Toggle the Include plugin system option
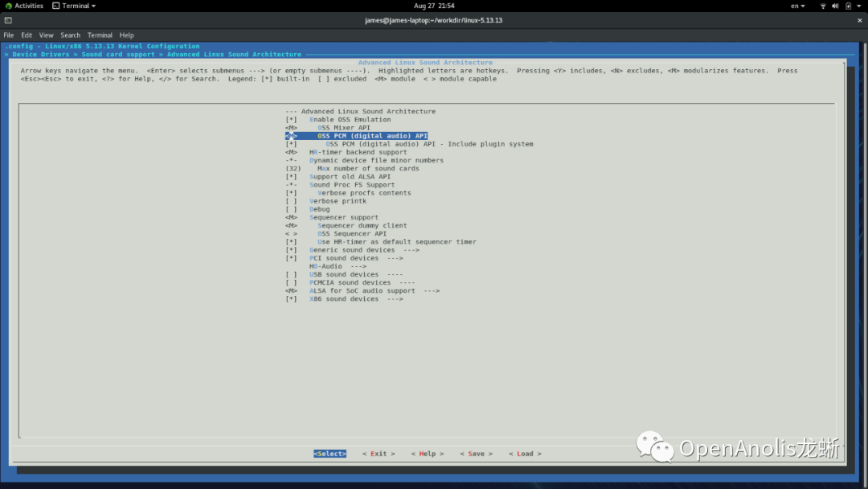The width and height of the screenshot is (868, 489). [410, 144]
